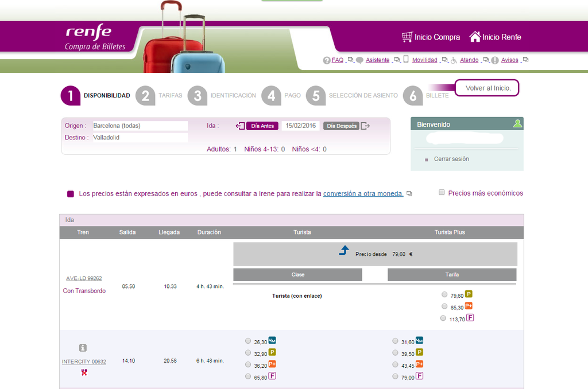Open step 1 Disponibilidad
Image resolution: width=588 pixels, height=389 pixels.
(95, 96)
